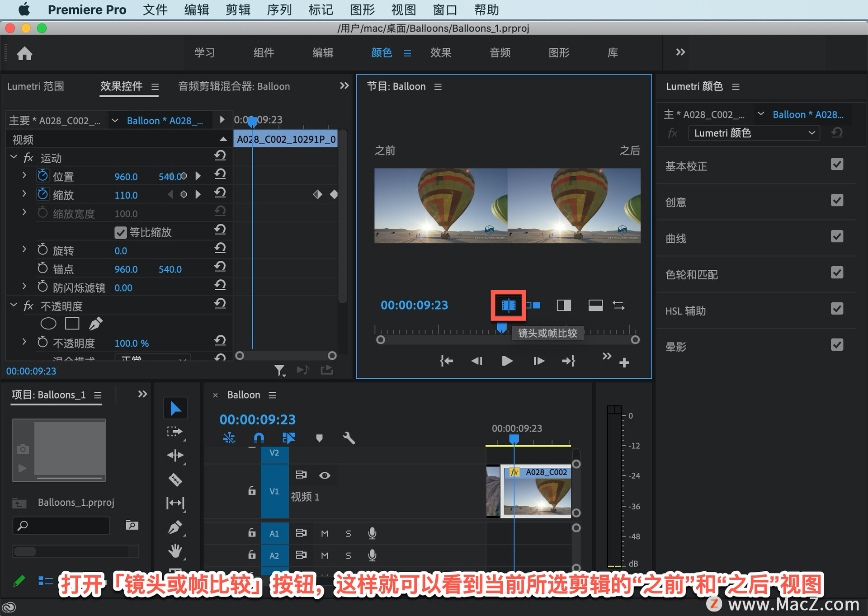Swap the before and after sides

click(x=618, y=306)
